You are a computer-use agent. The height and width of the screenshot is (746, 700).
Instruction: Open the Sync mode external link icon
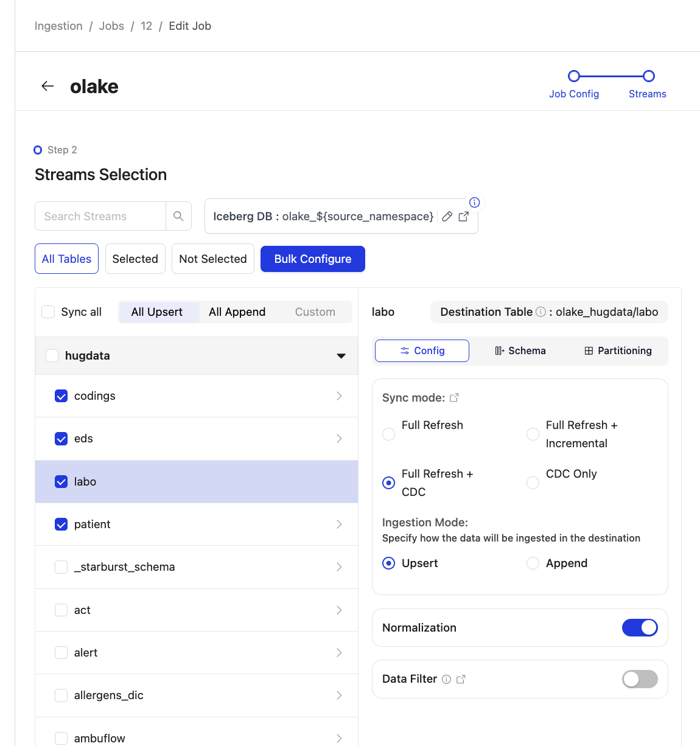454,397
